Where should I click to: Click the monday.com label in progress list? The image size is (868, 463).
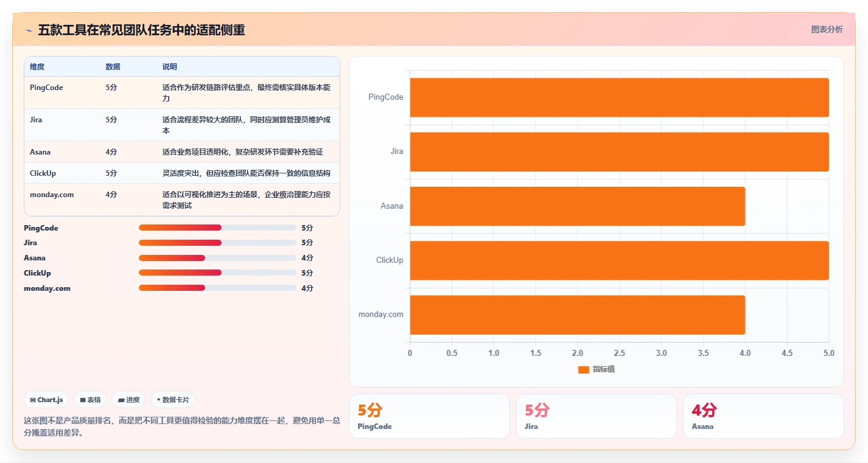coord(47,288)
